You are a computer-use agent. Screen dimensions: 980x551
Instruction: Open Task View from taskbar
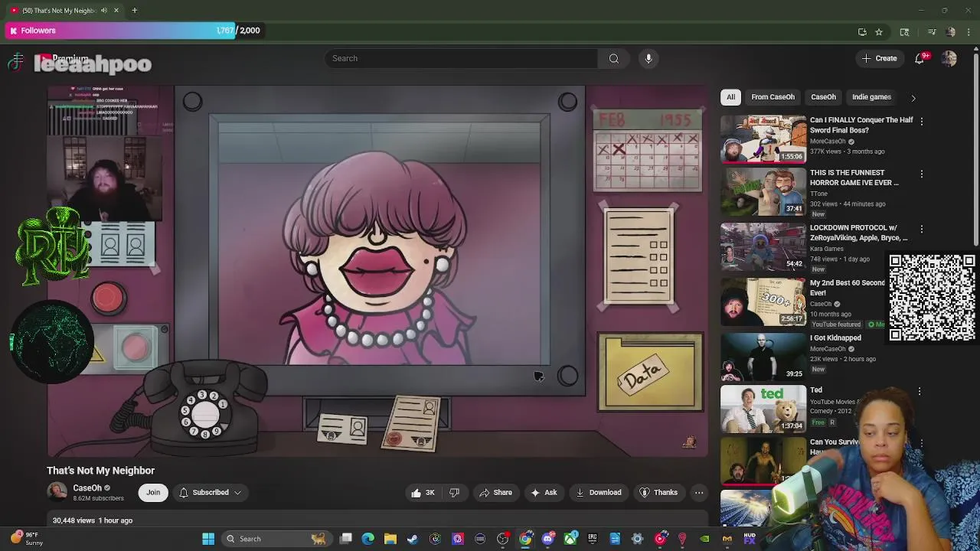tap(346, 539)
